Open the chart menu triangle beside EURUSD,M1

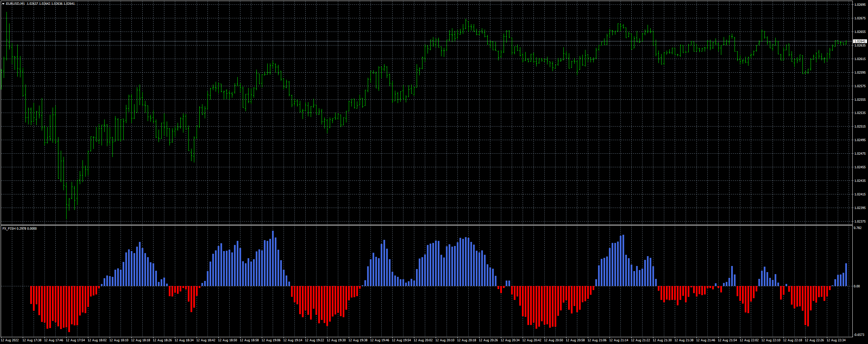coord(3,4)
